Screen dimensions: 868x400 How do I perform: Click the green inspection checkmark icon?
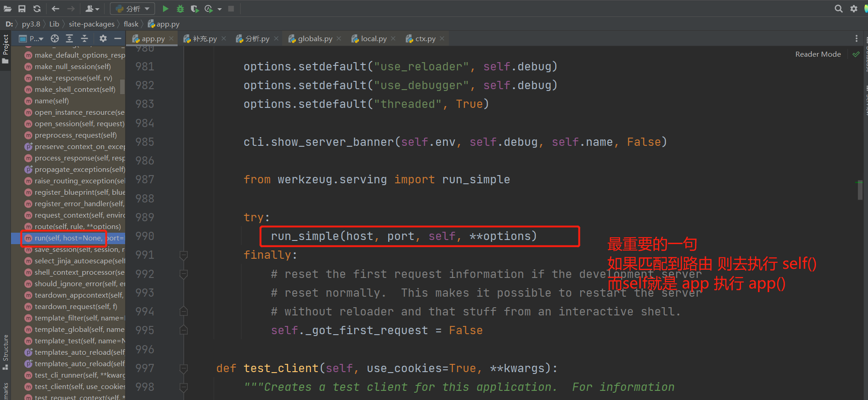click(856, 54)
